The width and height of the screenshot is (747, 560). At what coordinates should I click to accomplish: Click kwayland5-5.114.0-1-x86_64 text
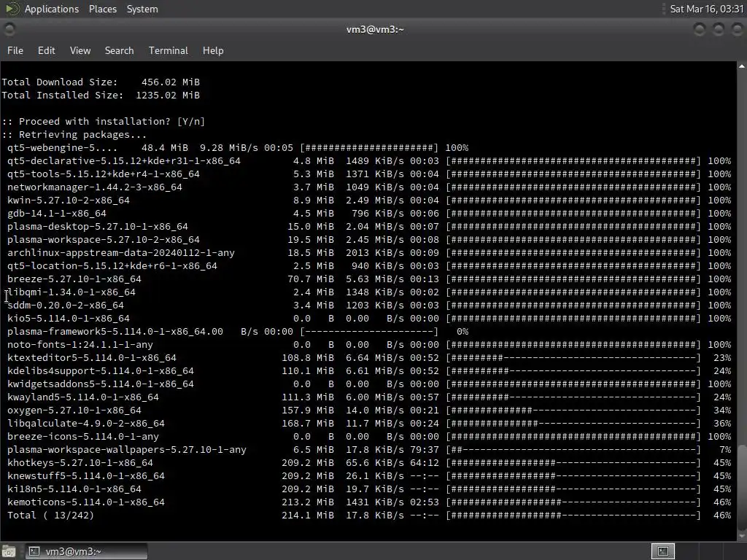[x=83, y=397]
